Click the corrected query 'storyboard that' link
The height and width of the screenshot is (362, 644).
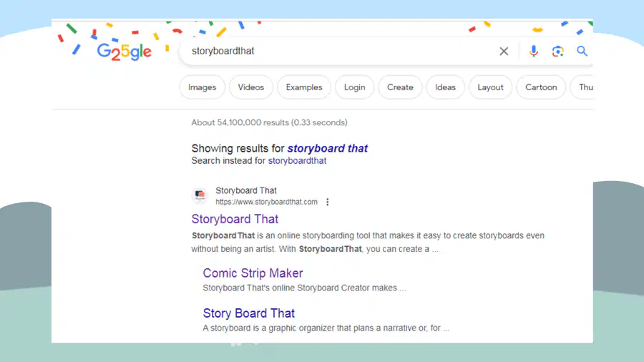(327, 148)
